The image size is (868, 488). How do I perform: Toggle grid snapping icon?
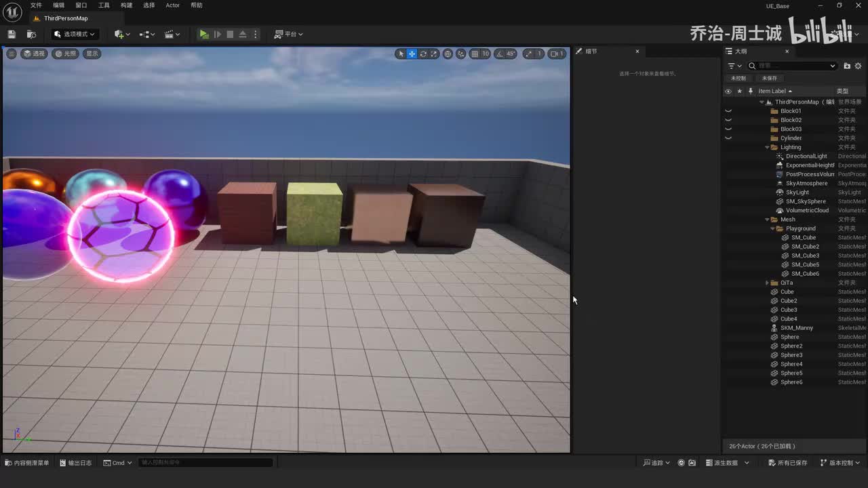[475, 54]
